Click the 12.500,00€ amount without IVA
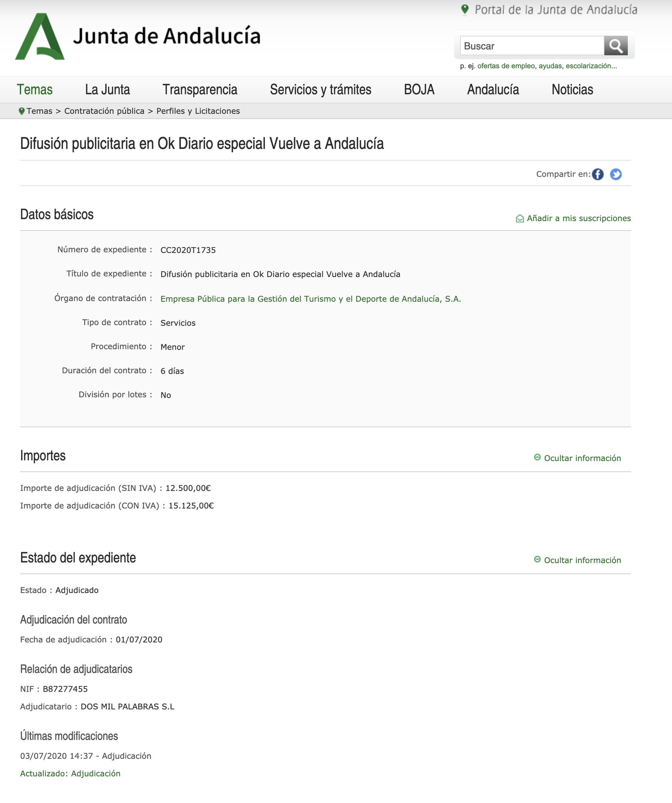Image resolution: width=672 pixels, height=803 pixels. click(x=188, y=488)
